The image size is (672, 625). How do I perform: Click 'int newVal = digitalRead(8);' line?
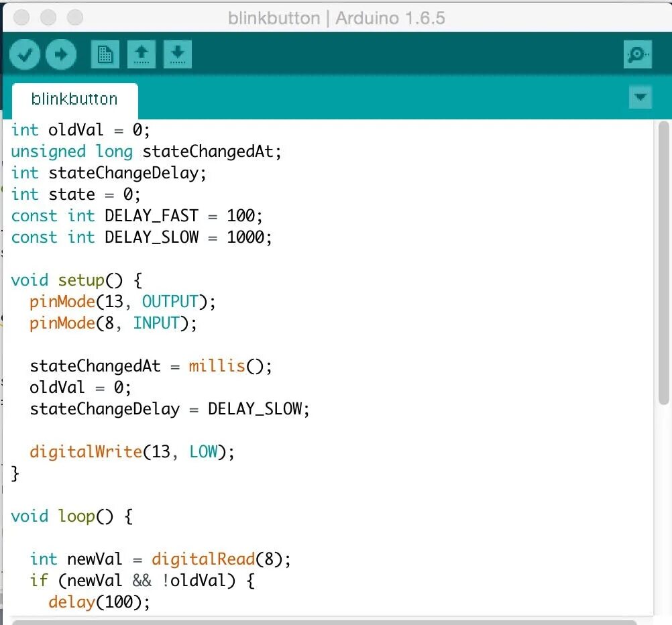(x=160, y=559)
